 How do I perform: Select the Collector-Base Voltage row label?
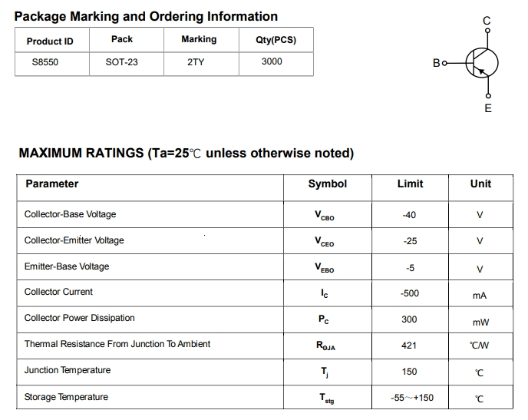click(x=70, y=214)
